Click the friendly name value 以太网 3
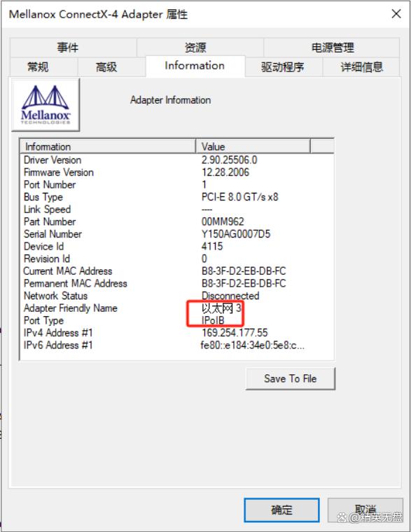This screenshot has width=411, height=532. tap(221, 308)
